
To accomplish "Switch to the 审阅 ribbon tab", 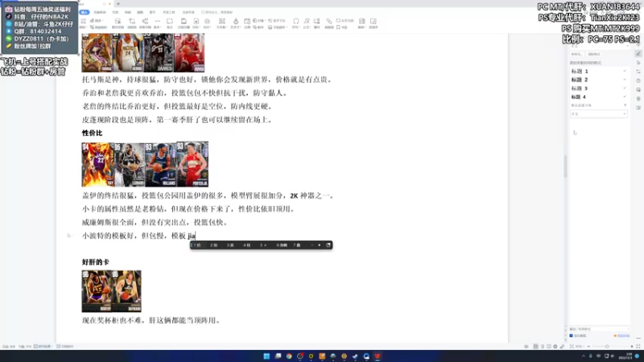I will (128, 12).
